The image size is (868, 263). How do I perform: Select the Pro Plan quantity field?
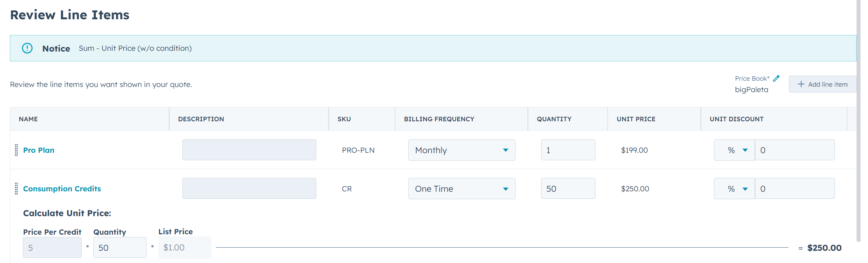568,150
